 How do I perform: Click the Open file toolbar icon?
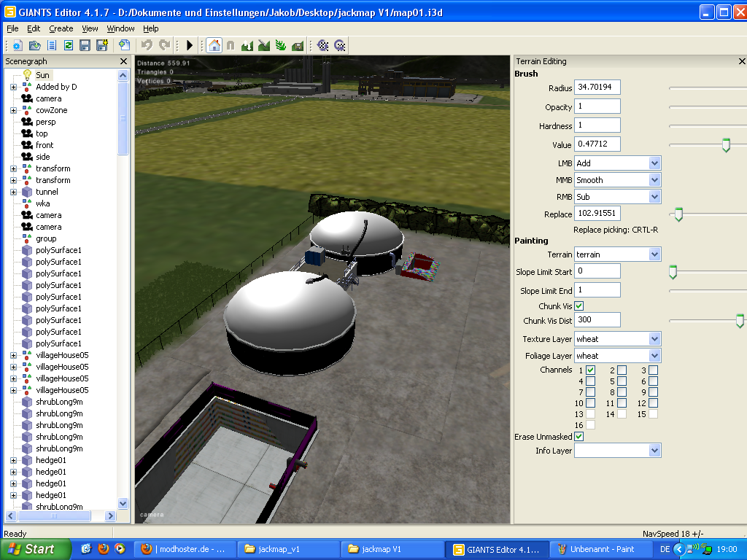coord(35,46)
